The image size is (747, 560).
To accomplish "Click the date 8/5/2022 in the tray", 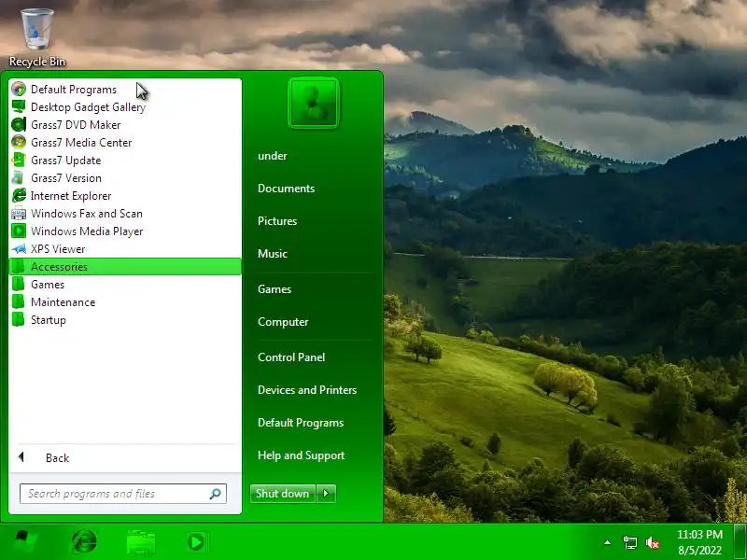I will [x=699, y=551].
